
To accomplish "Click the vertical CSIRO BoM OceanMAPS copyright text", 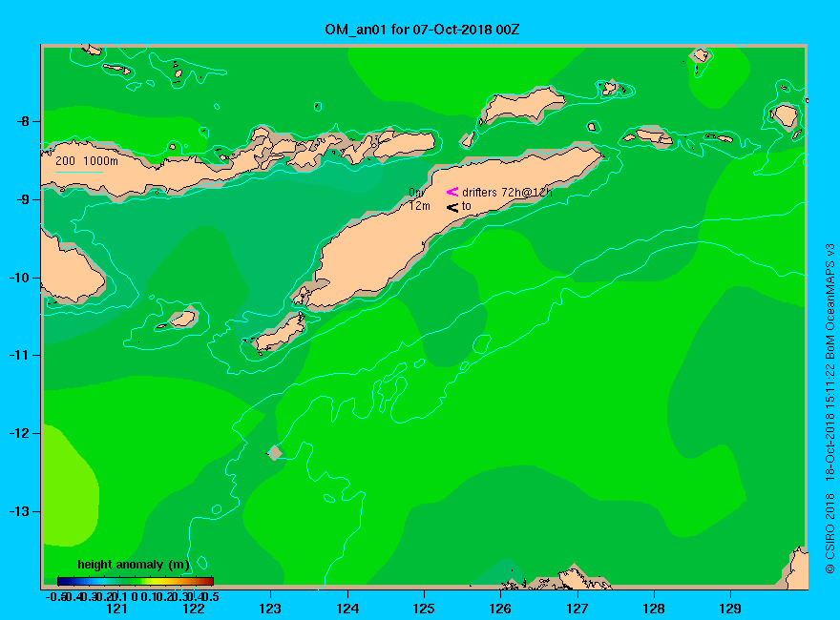I will pyautogui.click(x=829, y=408).
